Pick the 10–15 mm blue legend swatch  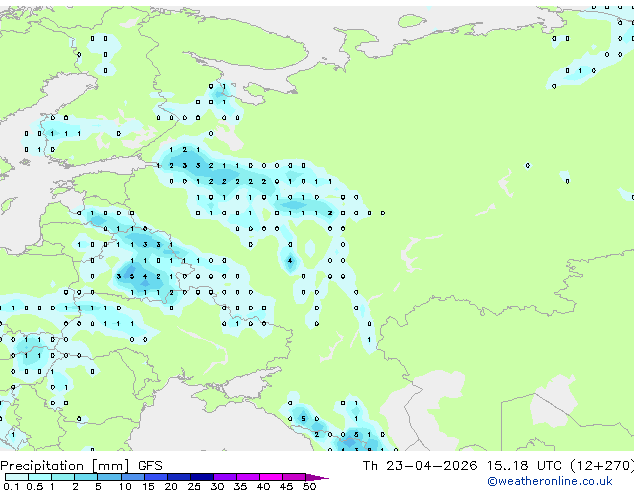[x=132, y=477]
